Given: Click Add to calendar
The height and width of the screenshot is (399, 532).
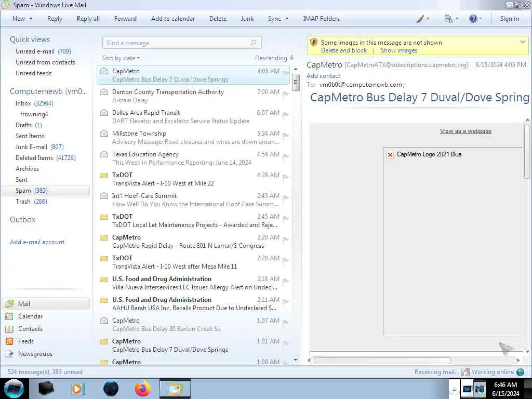Looking at the screenshot, I should coord(173,19).
